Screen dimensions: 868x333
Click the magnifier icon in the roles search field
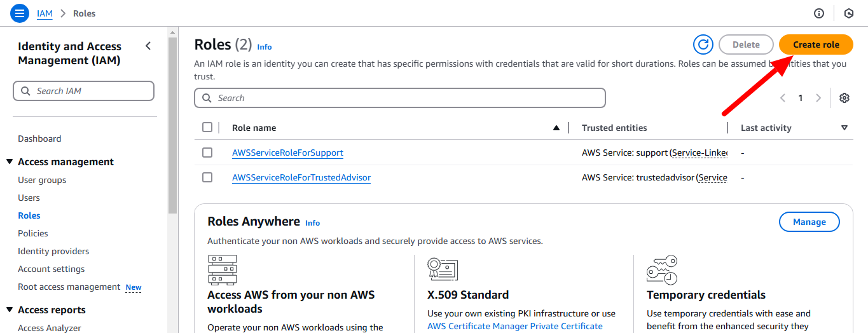point(207,98)
